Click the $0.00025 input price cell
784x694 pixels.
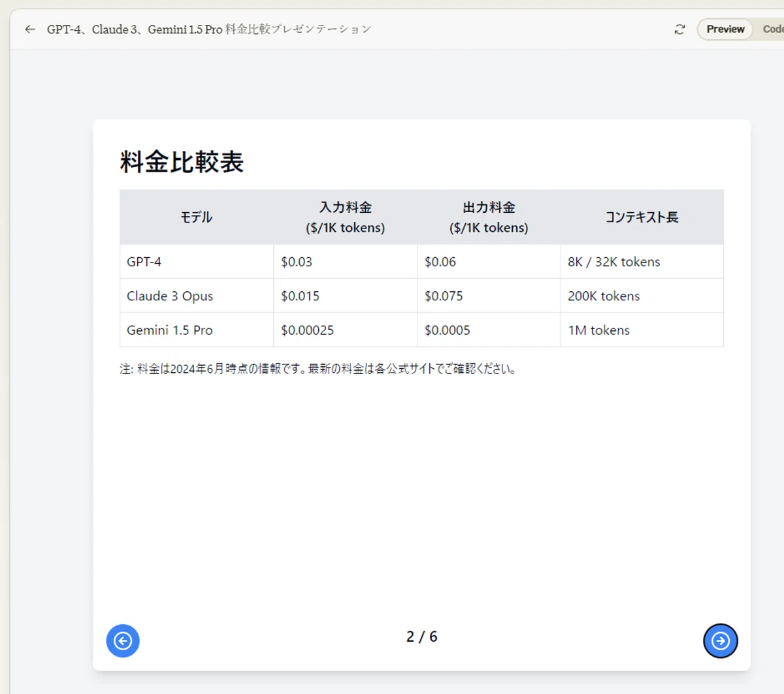click(x=346, y=330)
